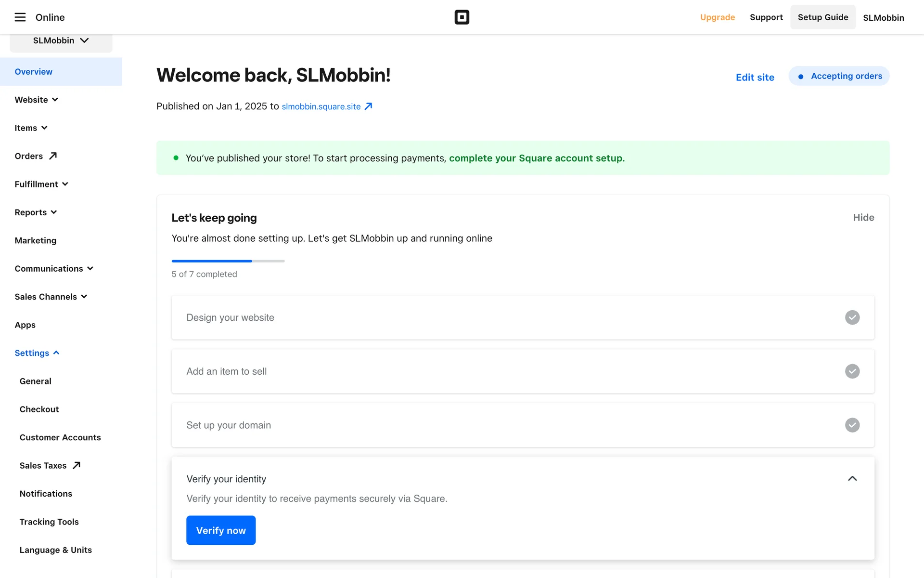Click checkmark on Design your website
The height and width of the screenshot is (578, 924).
852,317
